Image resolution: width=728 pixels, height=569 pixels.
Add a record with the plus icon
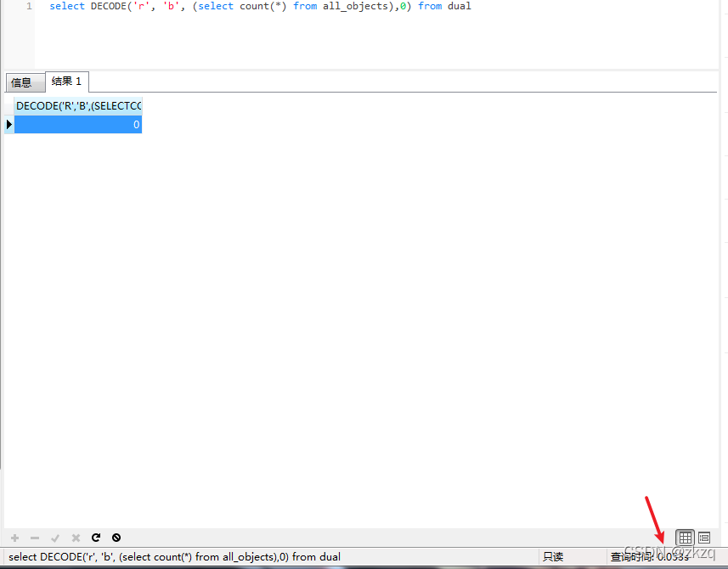(14, 538)
